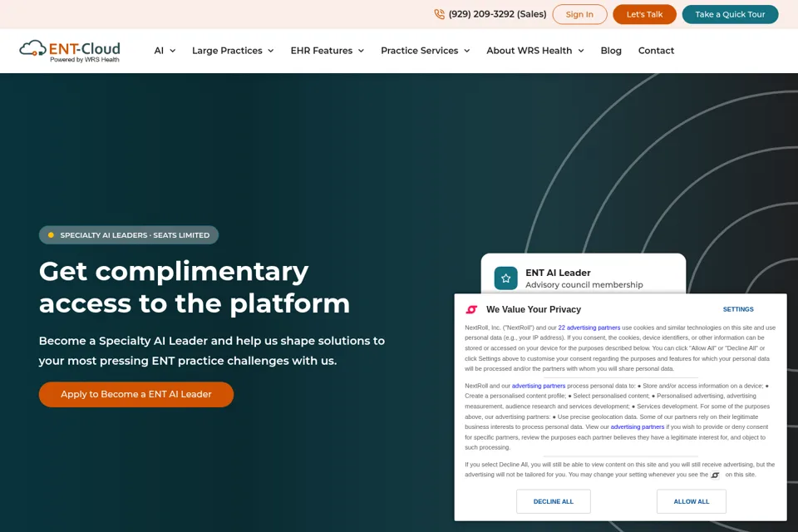This screenshot has height=532, width=798.
Task: Click the 'Get complimentary access' headline
Action: click(x=195, y=287)
